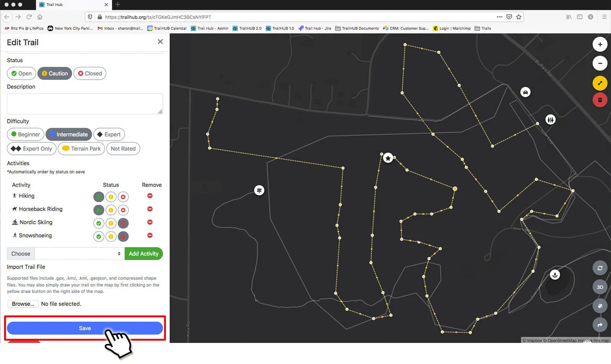Click the map refresh rotate button
The width and height of the screenshot is (611, 364).
pyautogui.click(x=600, y=268)
